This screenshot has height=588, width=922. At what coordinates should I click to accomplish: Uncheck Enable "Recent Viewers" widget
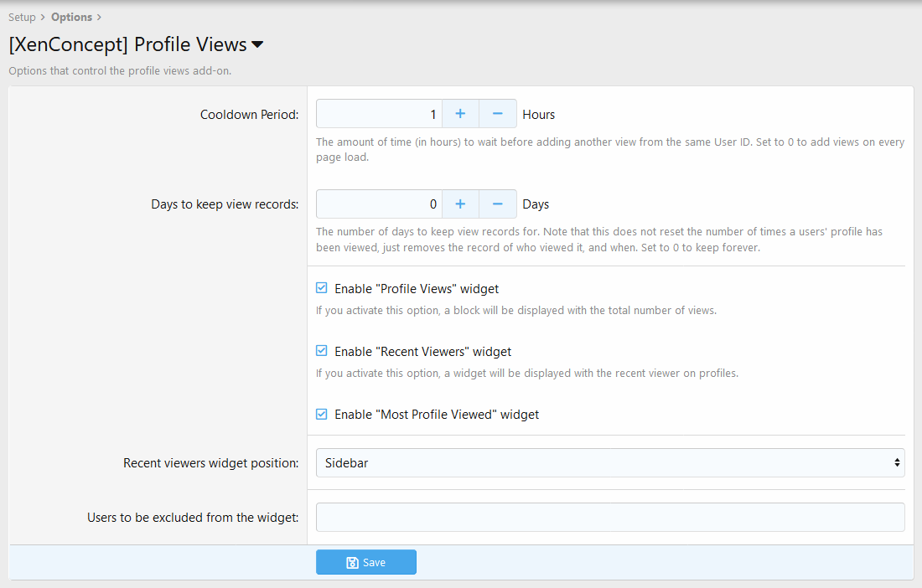click(x=322, y=351)
